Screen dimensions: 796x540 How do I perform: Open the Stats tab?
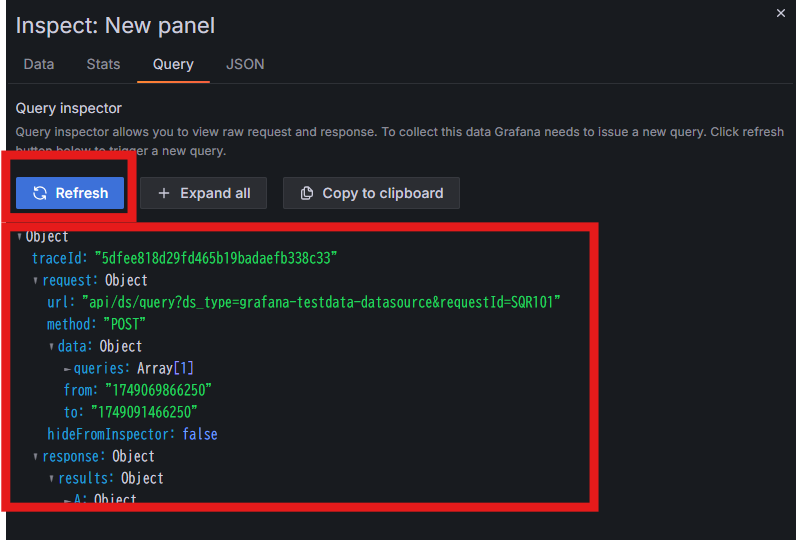point(103,64)
